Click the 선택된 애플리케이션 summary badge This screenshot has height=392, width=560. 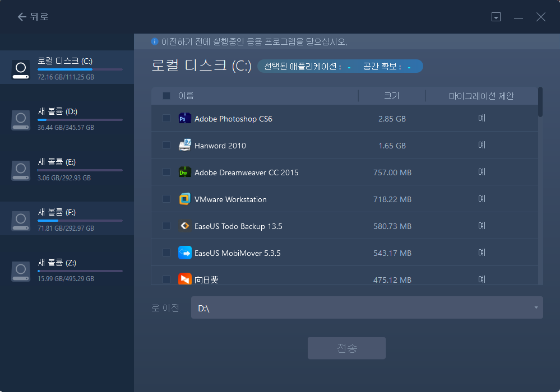pos(340,66)
